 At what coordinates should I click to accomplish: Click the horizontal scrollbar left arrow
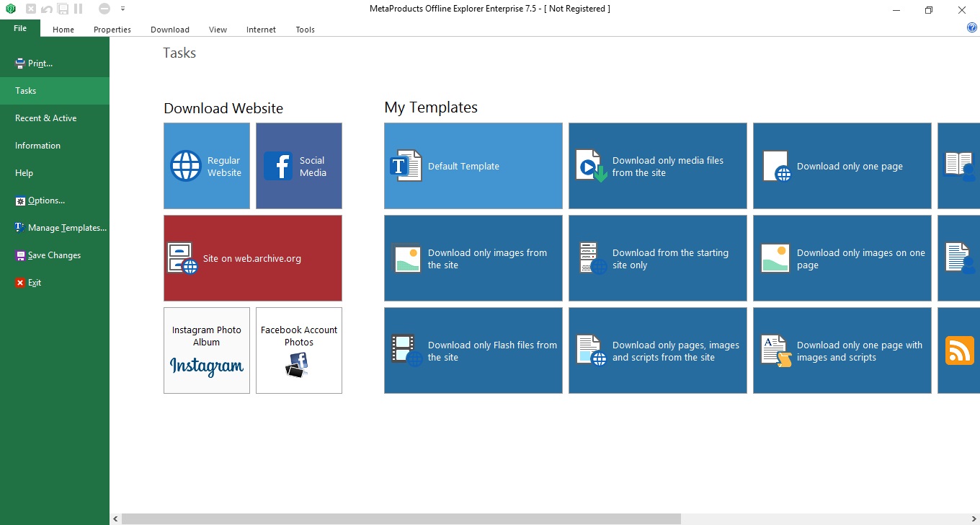click(x=116, y=519)
